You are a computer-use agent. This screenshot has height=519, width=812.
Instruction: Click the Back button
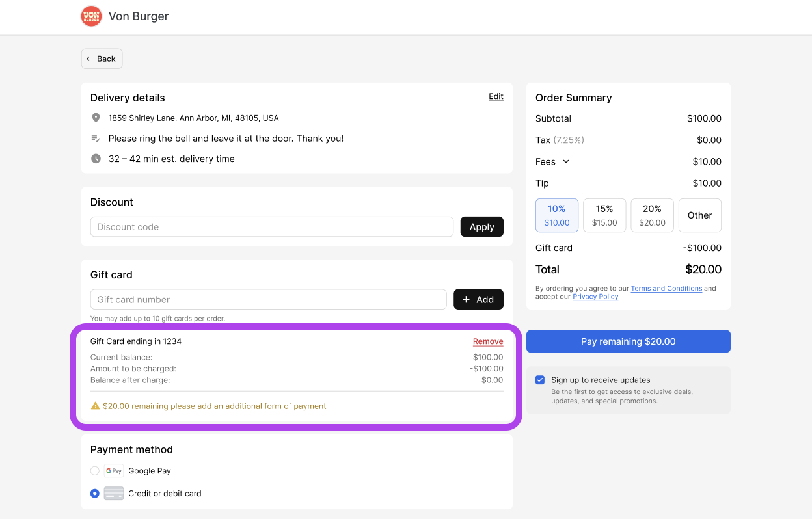pyautogui.click(x=101, y=59)
